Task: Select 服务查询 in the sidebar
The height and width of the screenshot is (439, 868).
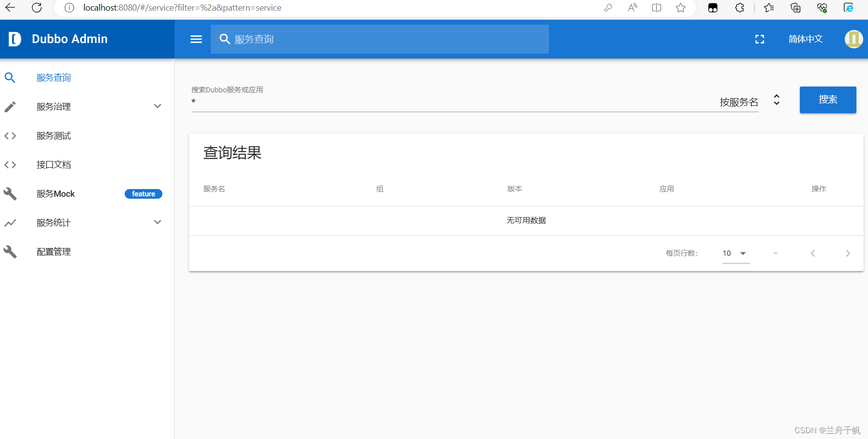Action: pos(54,77)
